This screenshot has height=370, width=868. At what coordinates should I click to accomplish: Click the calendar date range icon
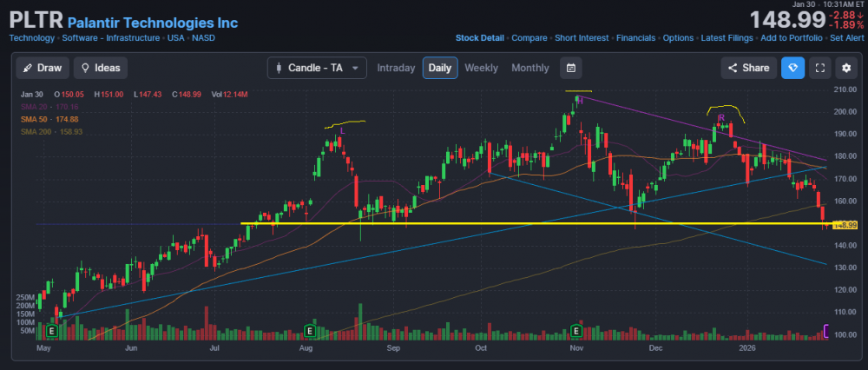pos(570,68)
